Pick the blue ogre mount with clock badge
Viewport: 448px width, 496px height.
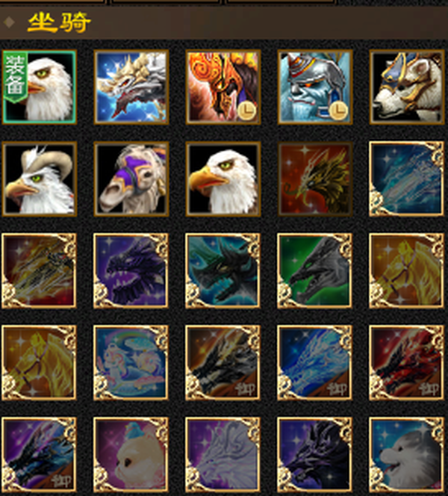(x=315, y=87)
